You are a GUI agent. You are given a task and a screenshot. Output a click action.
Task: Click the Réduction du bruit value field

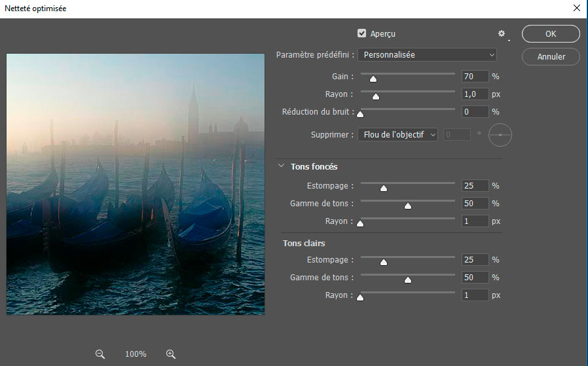475,112
